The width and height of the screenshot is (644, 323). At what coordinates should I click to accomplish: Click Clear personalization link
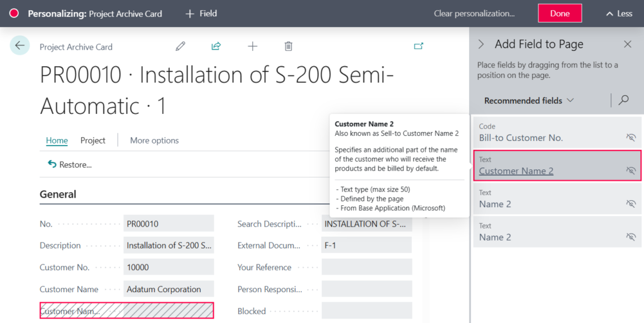point(474,13)
